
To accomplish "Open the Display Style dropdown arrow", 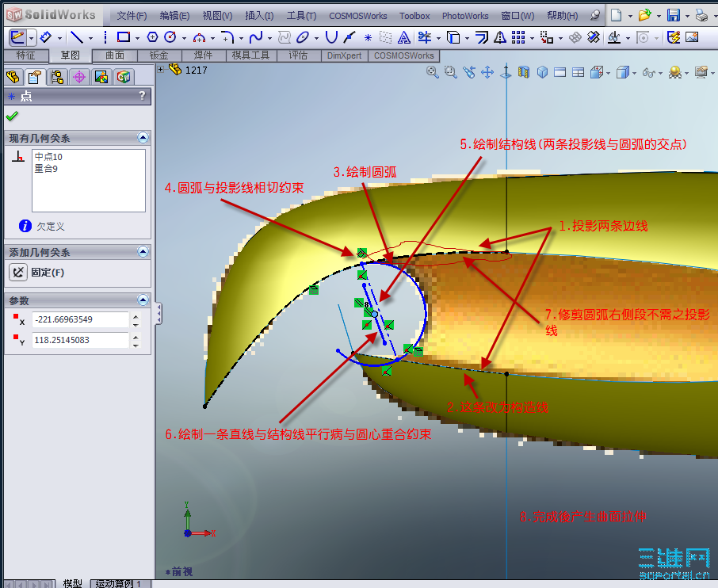I will [634, 72].
